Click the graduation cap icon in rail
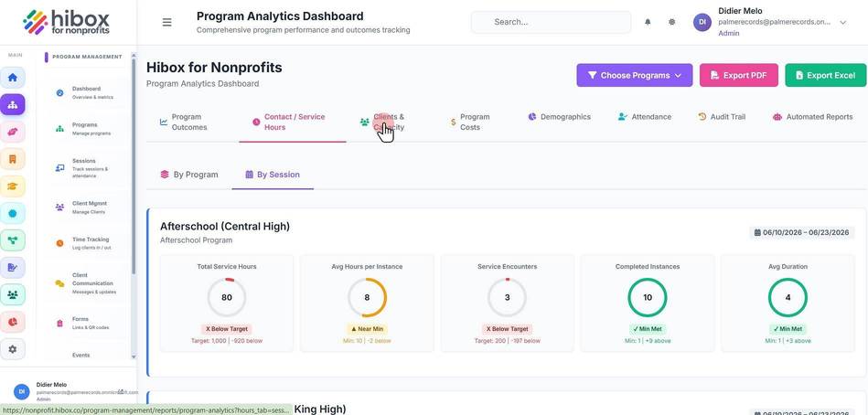 pos(12,186)
